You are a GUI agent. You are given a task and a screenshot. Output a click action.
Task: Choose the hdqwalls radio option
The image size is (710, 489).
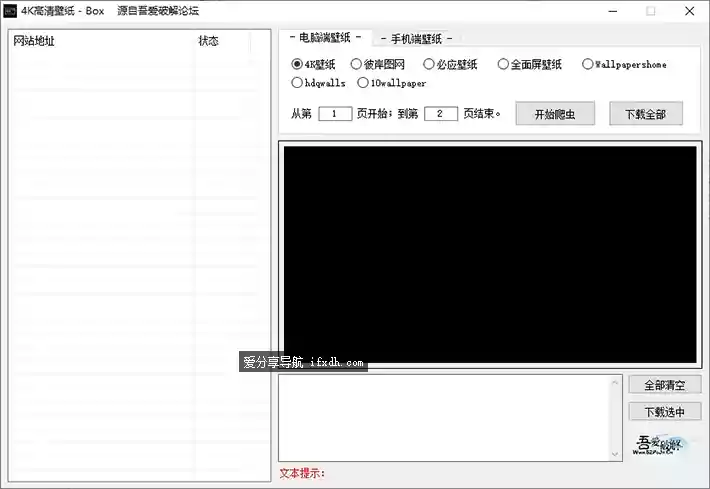(x=318, y=83)
